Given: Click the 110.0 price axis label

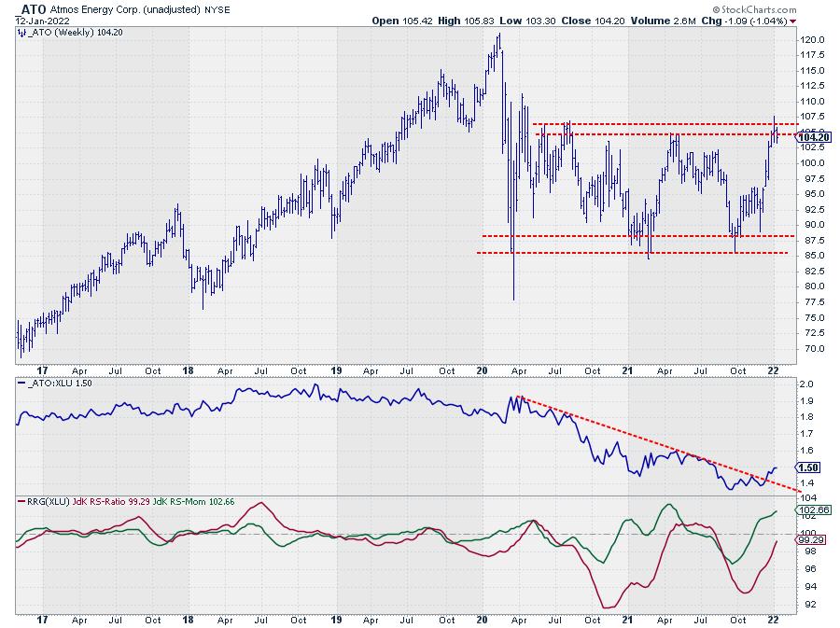Looking at the screenshot, I should pyautogui.click(x=812, y=101).
